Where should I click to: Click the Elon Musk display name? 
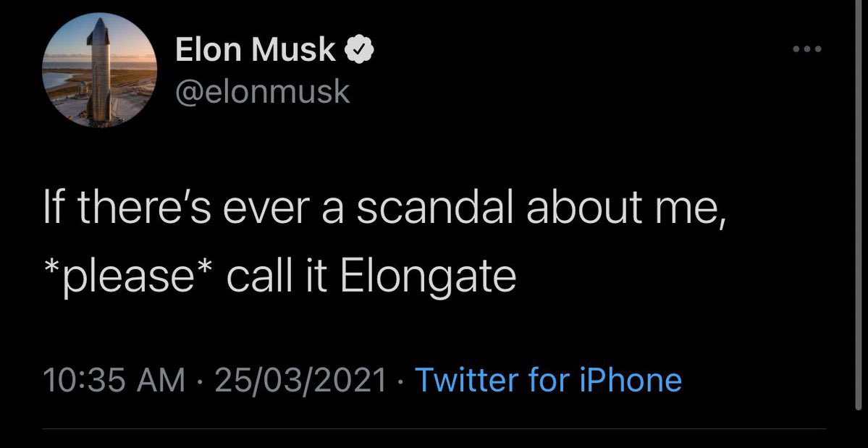click(x=256, y=51)
